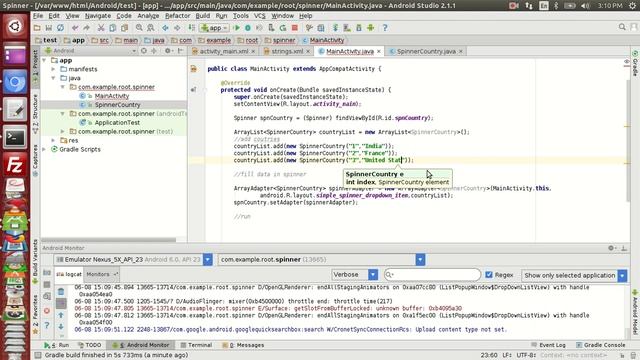The width and height of the screenshot is (640, 360).
Task: Switch to the Monitors tab
Action: tap(101, 274)
